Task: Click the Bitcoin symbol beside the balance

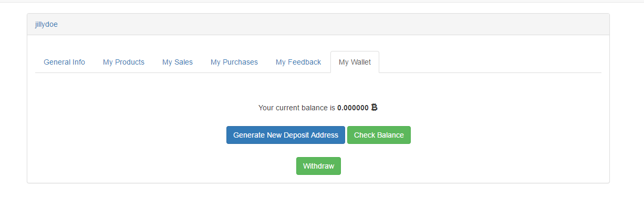Action: click(x=374, y=107)
